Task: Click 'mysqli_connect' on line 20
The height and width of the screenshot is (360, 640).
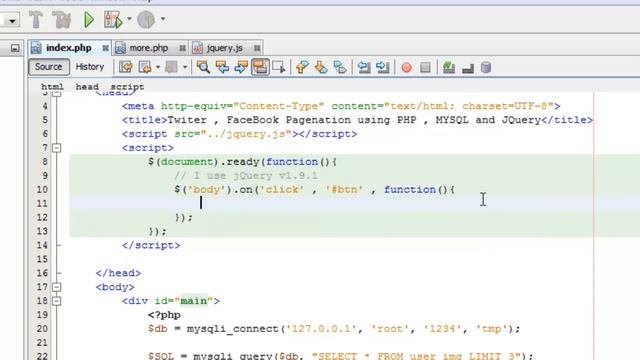Action: (233, 329)
